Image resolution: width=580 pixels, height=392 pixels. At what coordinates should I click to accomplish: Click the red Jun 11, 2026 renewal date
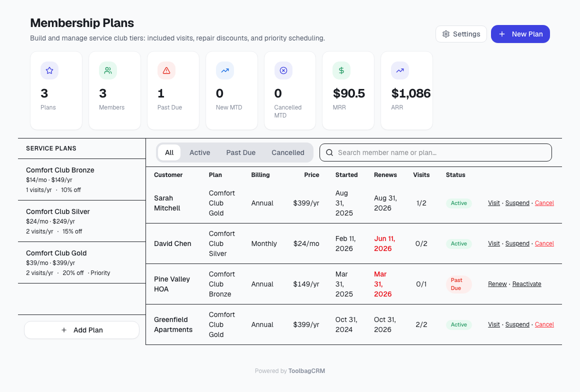click(x=384, y=243)
